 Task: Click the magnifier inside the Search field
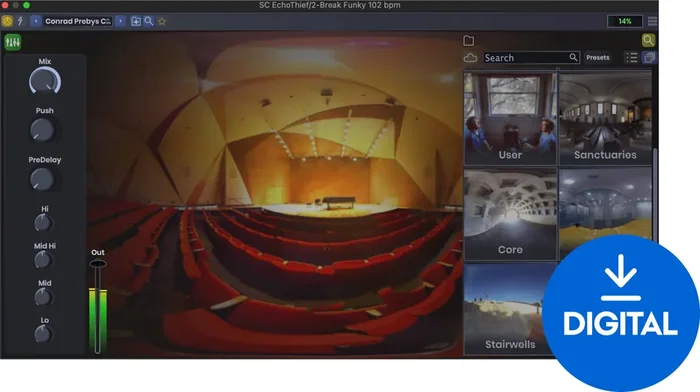573,57
